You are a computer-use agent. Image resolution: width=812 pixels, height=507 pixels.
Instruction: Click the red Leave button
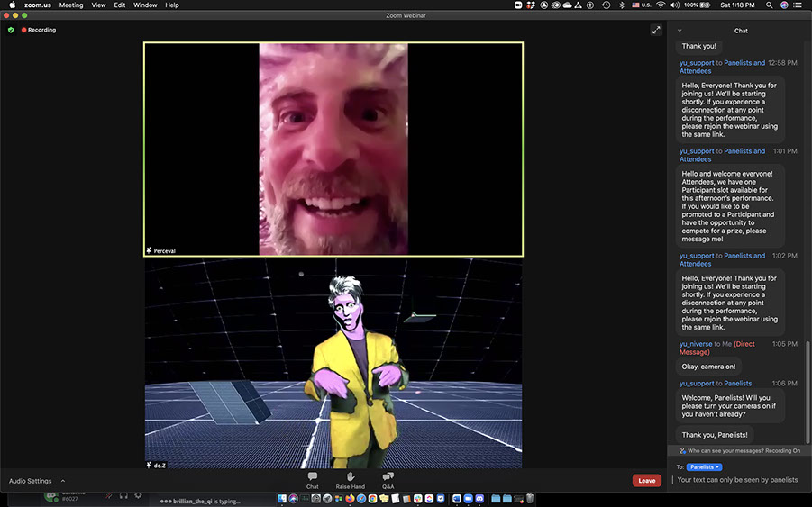coord(646,481)
